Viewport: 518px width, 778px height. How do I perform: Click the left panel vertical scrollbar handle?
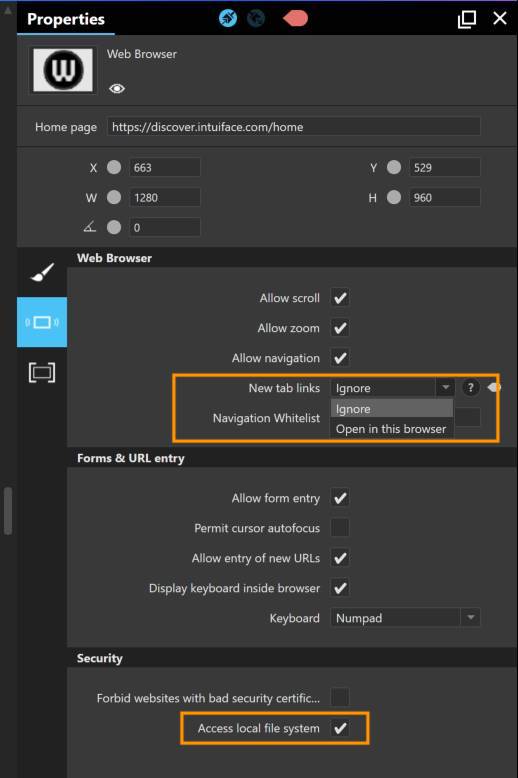pyautogui.click(x=7, y=511)
